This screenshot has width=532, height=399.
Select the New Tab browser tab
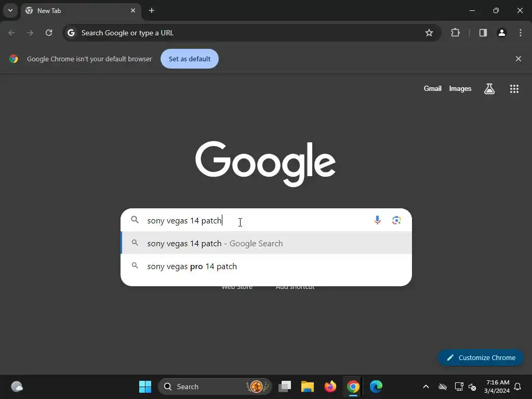[x=81, y=10]
